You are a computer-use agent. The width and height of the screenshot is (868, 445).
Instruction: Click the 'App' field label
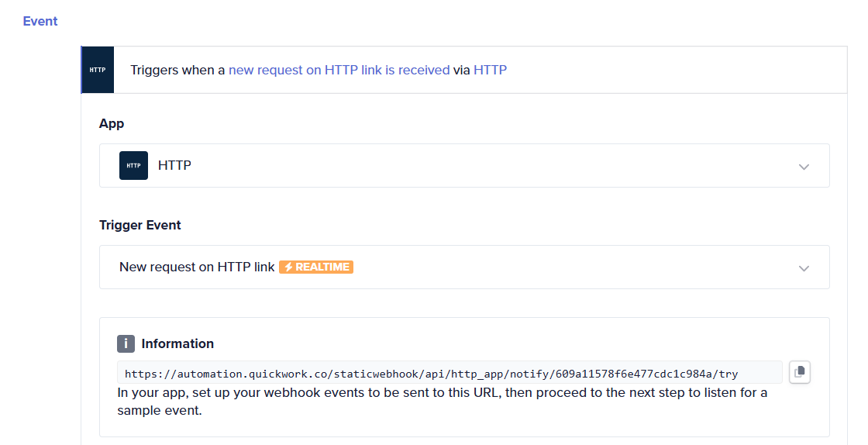click(112, 123)
